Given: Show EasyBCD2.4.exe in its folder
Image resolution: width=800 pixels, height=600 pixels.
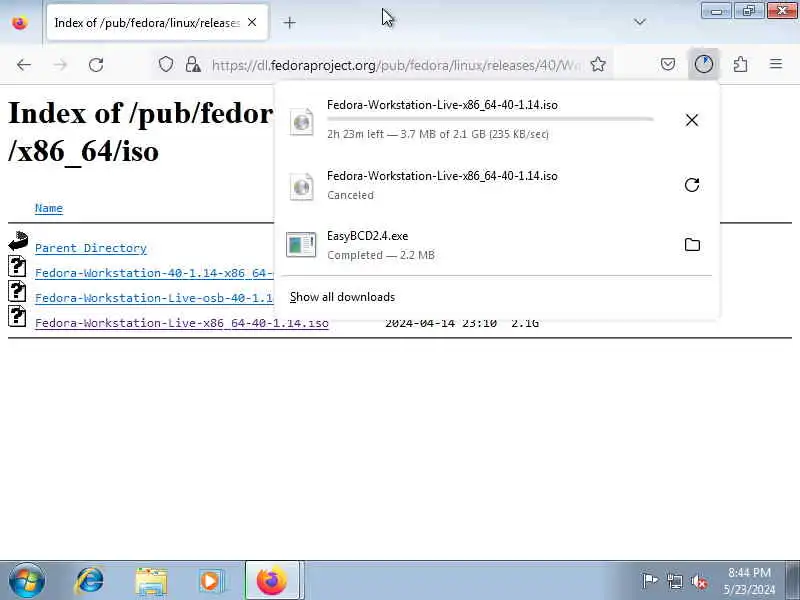Looking at the screenshot, I should [x=692, y=244].
